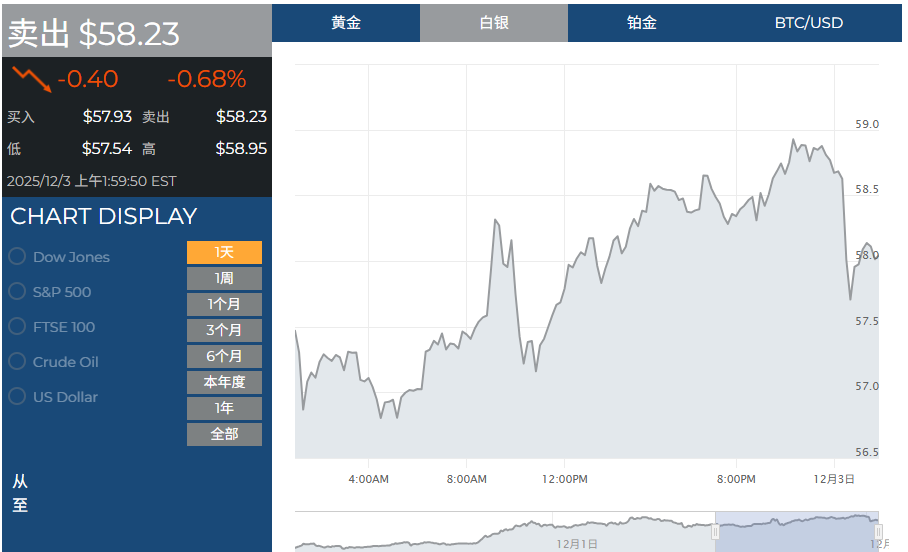Screen dimensions: 908x552
Task: Enable FTSE 100 comparison overlay
Action: (x=17, y=327)
